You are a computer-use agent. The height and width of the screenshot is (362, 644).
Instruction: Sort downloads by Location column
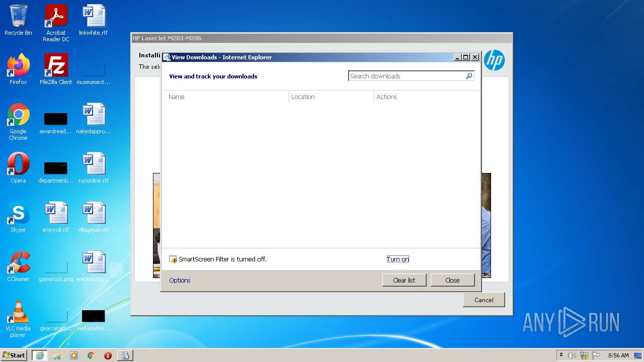(x=332, y=97)
